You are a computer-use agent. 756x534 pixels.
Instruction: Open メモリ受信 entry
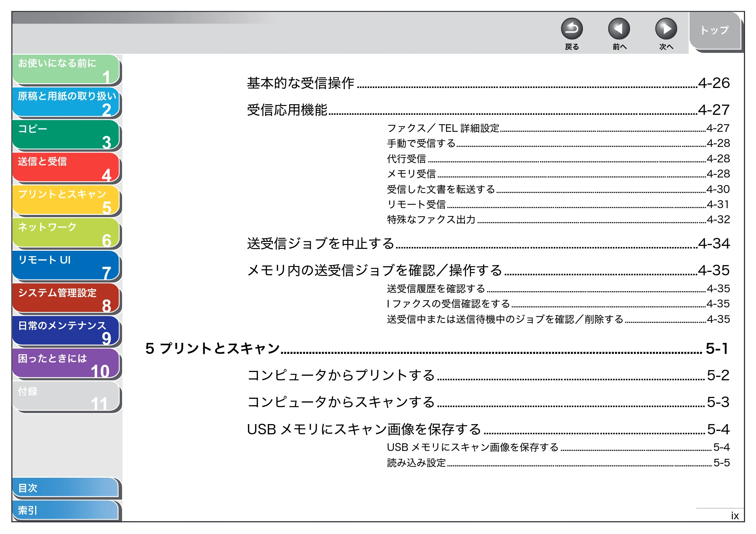pos(558,174)
